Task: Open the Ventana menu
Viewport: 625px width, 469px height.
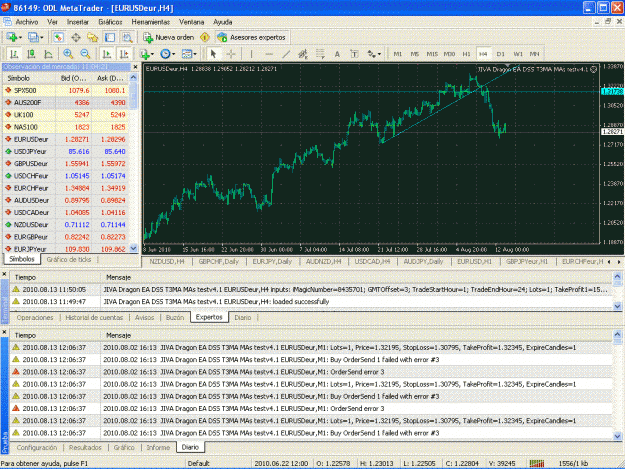Action: 192,22
